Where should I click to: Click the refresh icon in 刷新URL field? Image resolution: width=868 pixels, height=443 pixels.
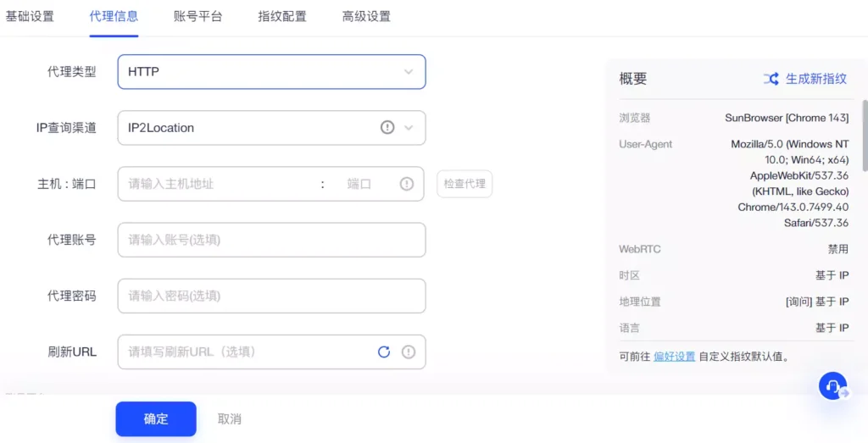pos(384,352)
